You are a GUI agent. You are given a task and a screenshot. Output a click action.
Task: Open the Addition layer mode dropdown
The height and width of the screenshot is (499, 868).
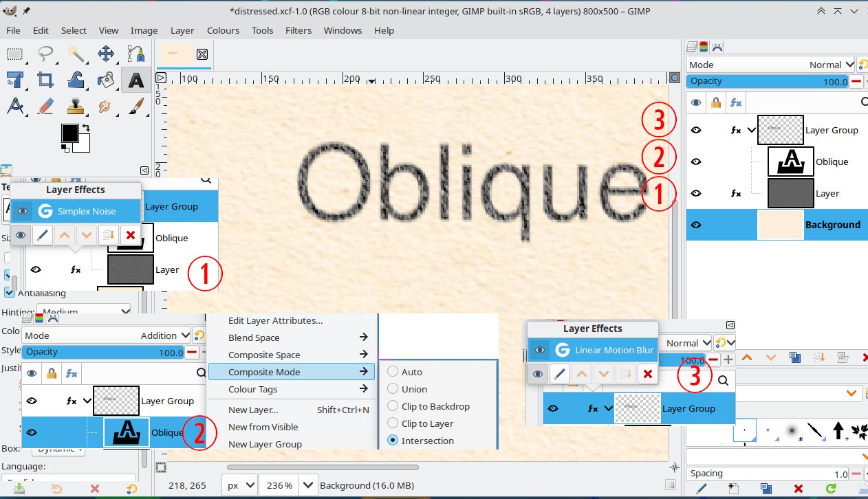click(106, 335)
